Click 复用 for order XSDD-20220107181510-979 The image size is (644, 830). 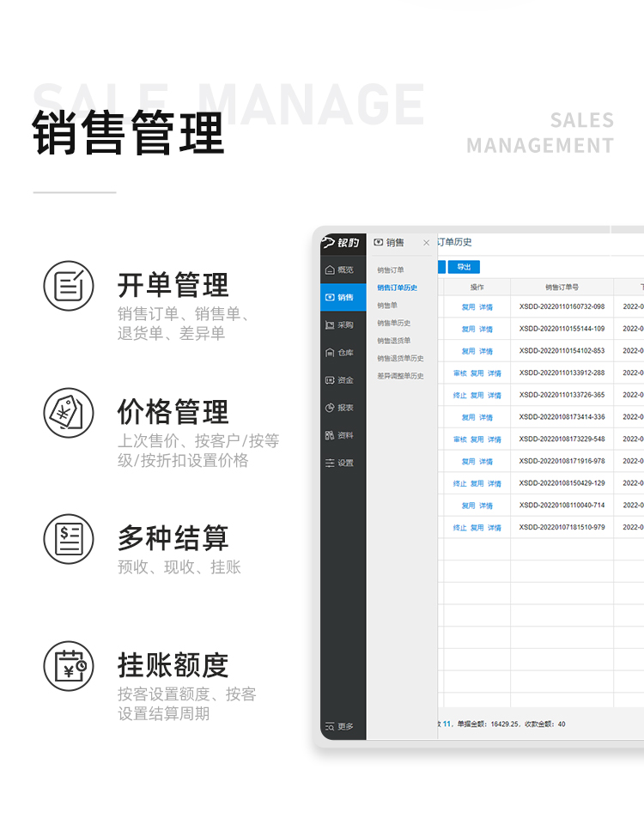pyautogui.click(x=477, y=528)
